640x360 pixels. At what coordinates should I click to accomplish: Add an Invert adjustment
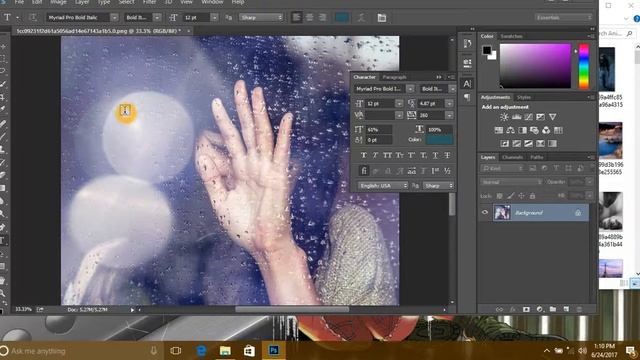pos(504,143)
